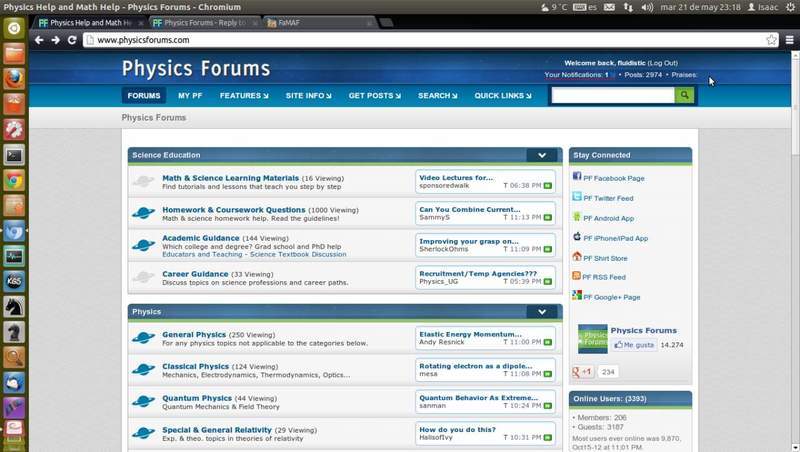Image resolution: width=800 pixels, height=452 pixels.
Task: Click the Apple icon for iPhone/iPad App
Action: [577, 236]
